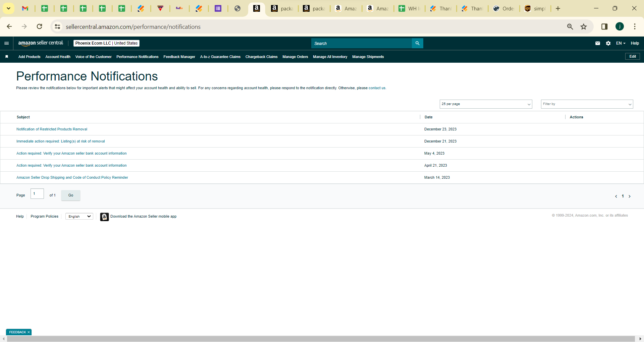Open A-to-z Guarantee Claims
This screenshot has width=644, height=342.
tap(220, 57)
